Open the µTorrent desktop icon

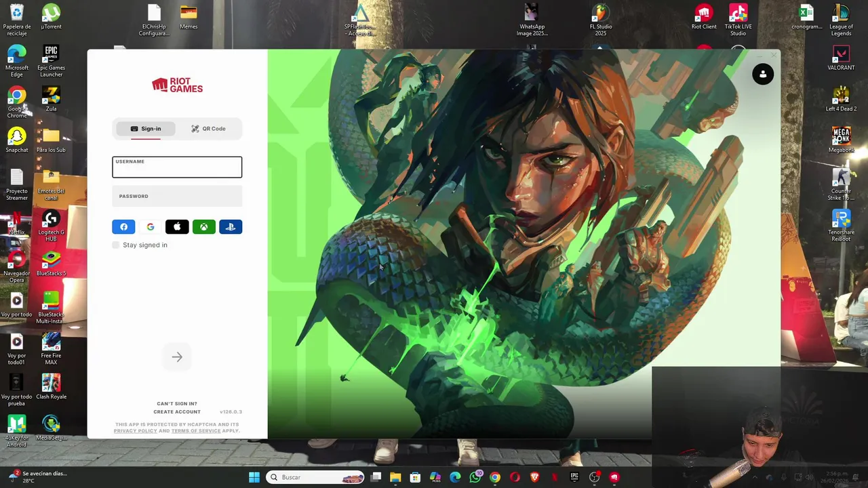point(51,18)
